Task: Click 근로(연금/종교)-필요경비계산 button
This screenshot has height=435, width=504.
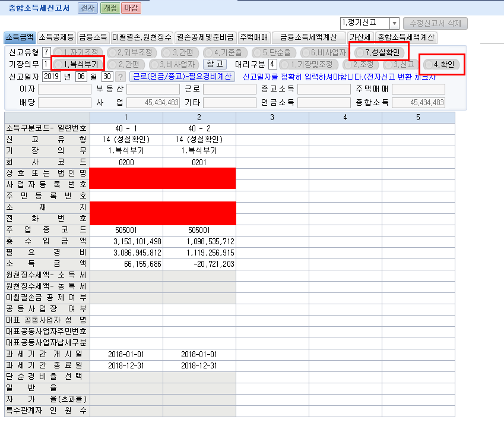Action: [x=182, y=77]
